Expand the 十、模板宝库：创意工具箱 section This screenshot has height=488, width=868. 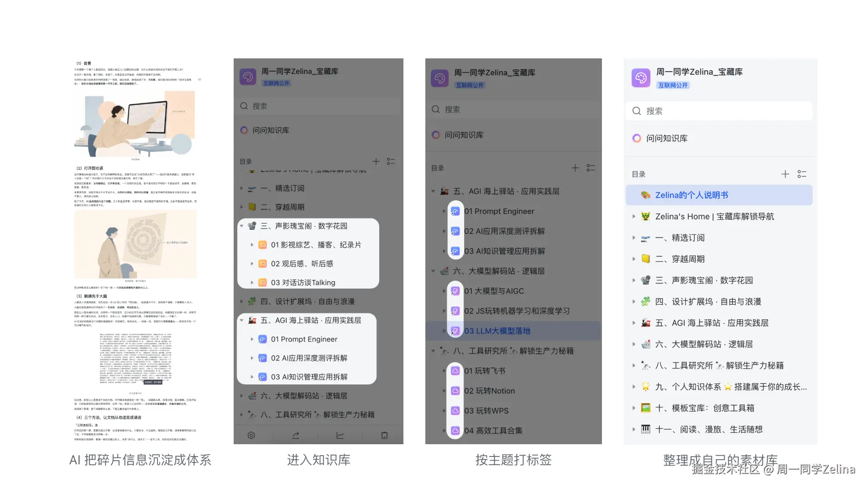633,408
